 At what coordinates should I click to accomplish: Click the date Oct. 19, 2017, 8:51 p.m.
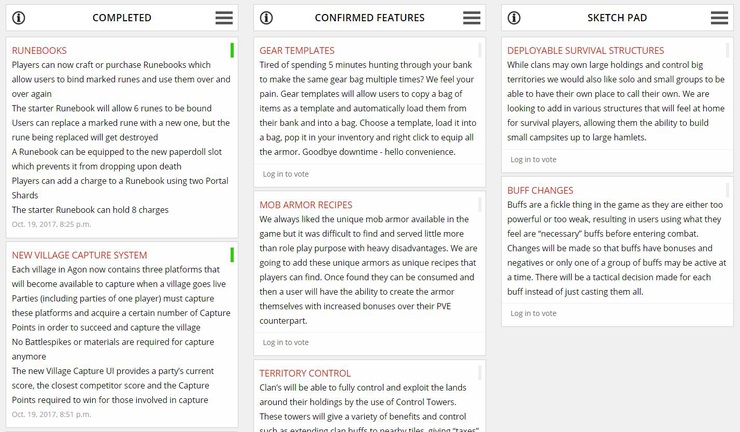point(51,415)
